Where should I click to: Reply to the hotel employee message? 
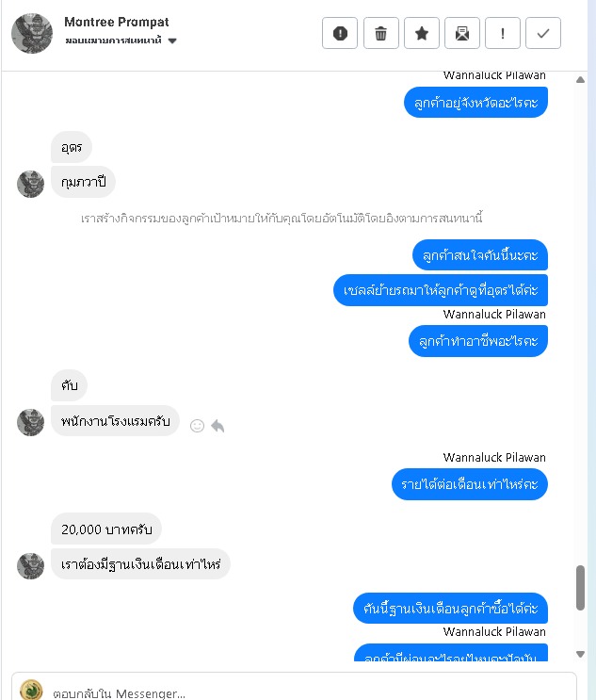pos(217,426)
